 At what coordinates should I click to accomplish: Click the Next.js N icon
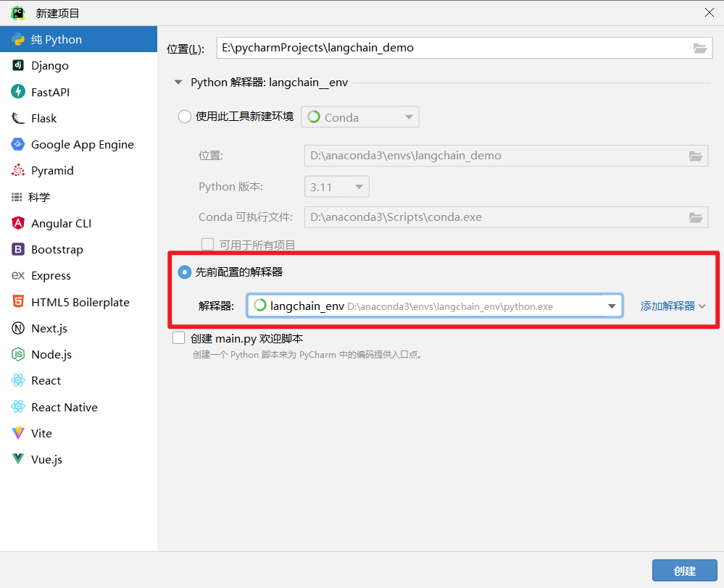point(18,328)
